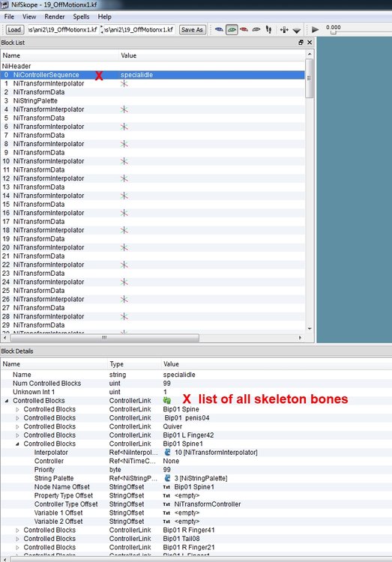Toggle the blue eye view button
The height and width of the screenshot is (562, 392).
coord(219,30)
